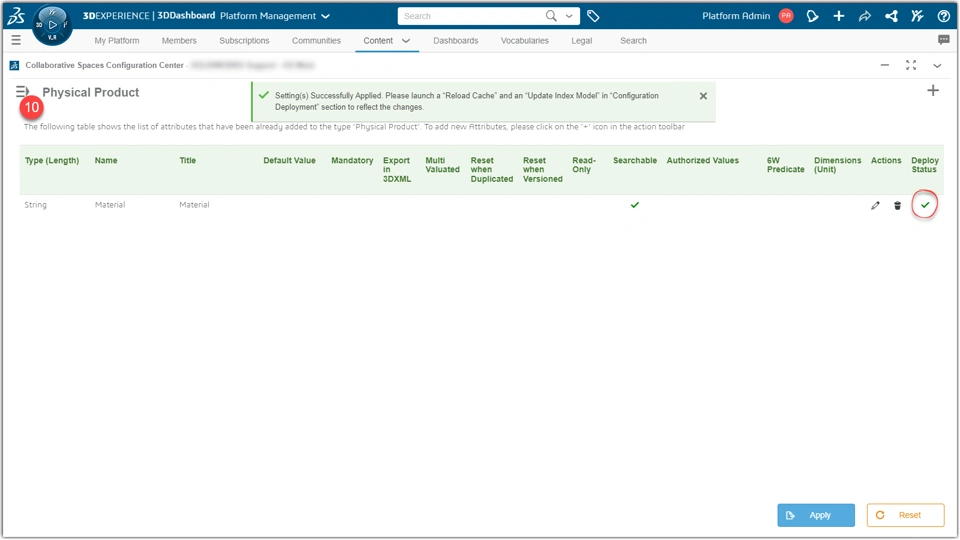
Task: Open the social network share icon
Action: pos(891,16)
